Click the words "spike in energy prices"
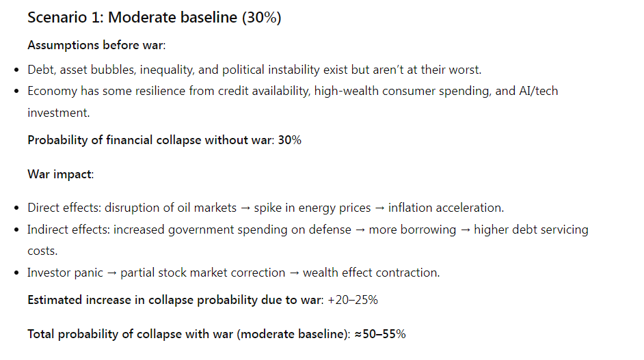The width and height of the screenshot is (644, 360). pyautogui.click(x=312, y=208)
